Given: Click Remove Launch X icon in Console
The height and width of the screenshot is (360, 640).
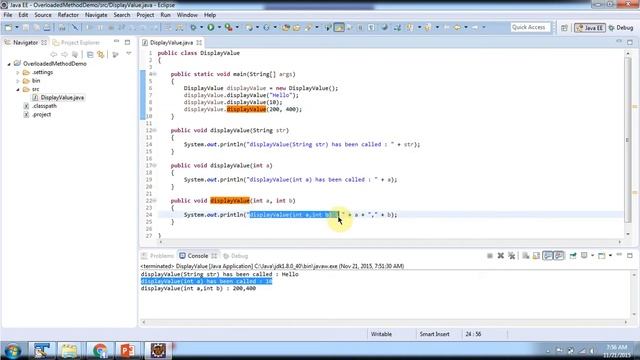Looking at the screenshot, I should click(x=500, y=256).
